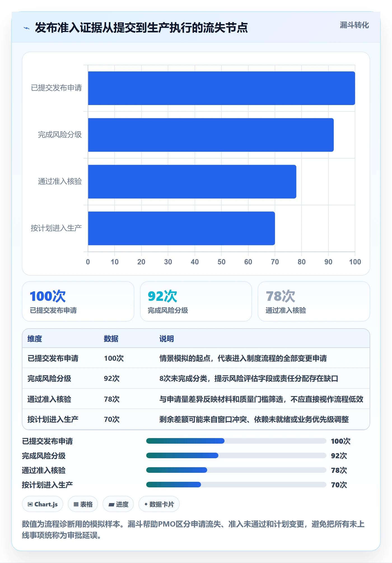Image resolution: width=392 pixels, height=563 pixels.
Task: Click the 漏斗转化 label in the header
Action: click(354, 25)
